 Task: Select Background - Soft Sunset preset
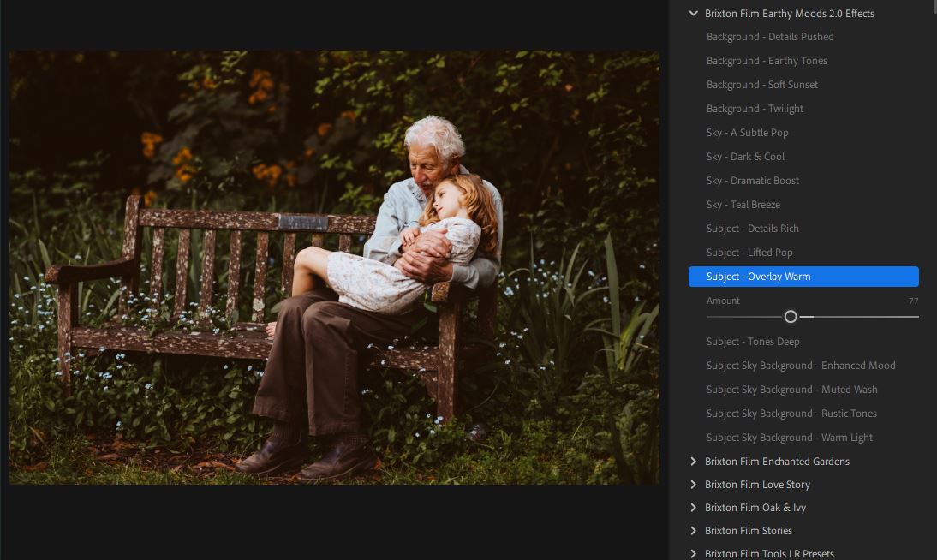point(761,85)
